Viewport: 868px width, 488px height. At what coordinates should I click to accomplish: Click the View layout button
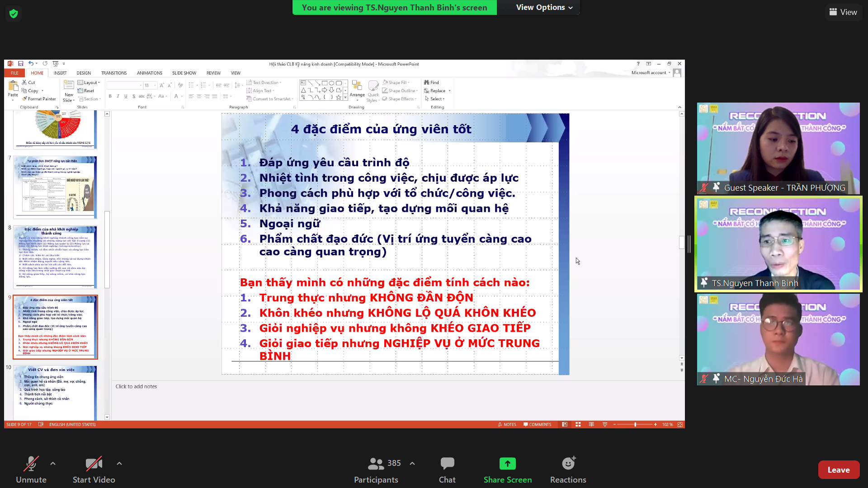coord(843,12)
